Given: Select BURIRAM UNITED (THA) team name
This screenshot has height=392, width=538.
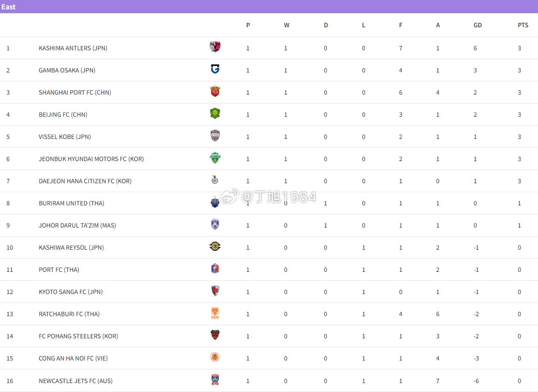Looking at the screenshot, I should pos(72,203).
